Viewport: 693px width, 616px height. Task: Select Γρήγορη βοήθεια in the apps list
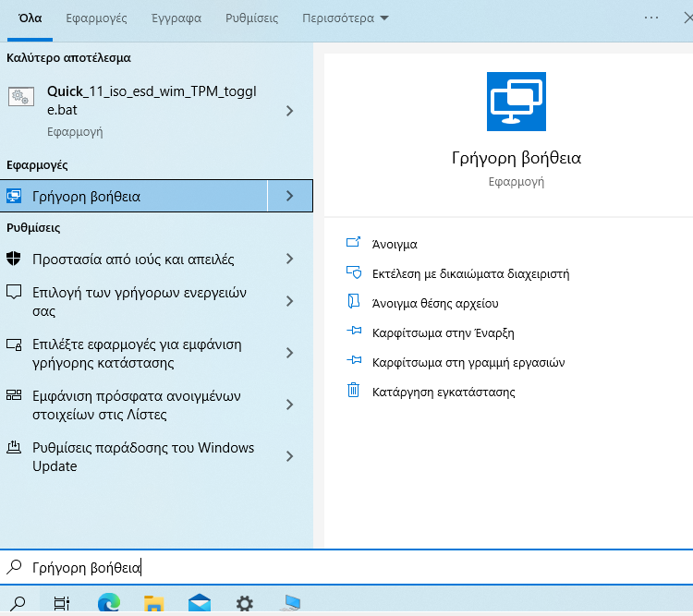tap(134, 196)
